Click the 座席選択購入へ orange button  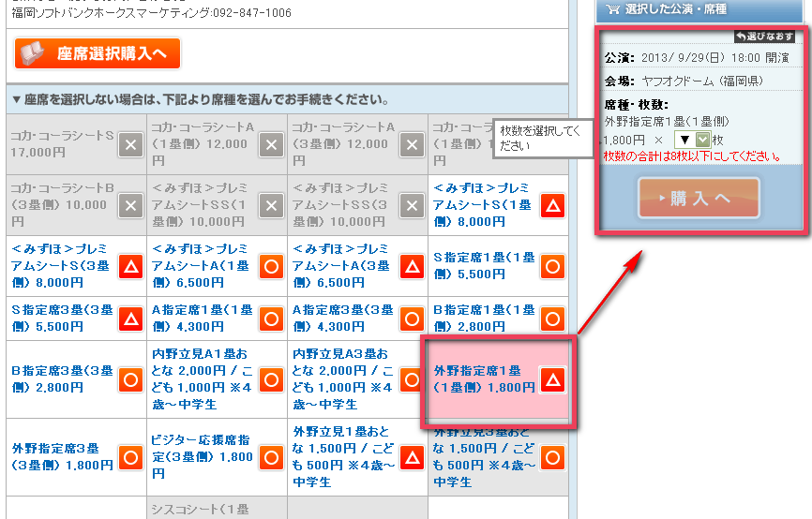(x=98, y=53)
